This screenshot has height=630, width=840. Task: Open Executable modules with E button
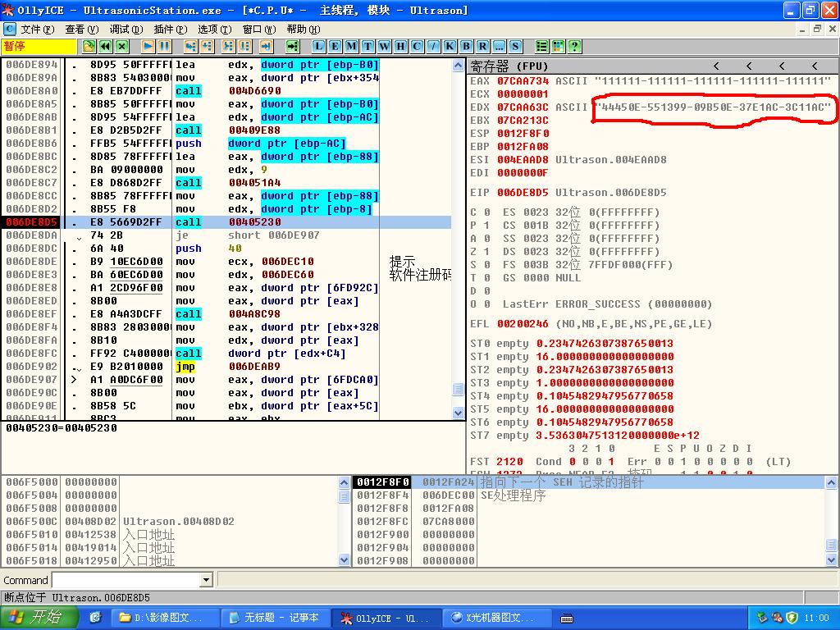tap(335, 47)
